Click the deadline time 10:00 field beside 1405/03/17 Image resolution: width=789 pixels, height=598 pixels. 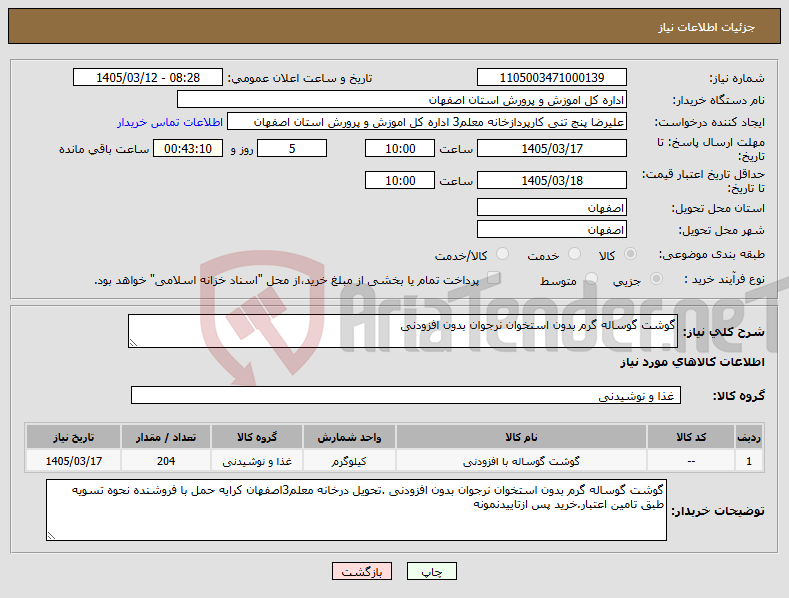[x=400, y=148]
